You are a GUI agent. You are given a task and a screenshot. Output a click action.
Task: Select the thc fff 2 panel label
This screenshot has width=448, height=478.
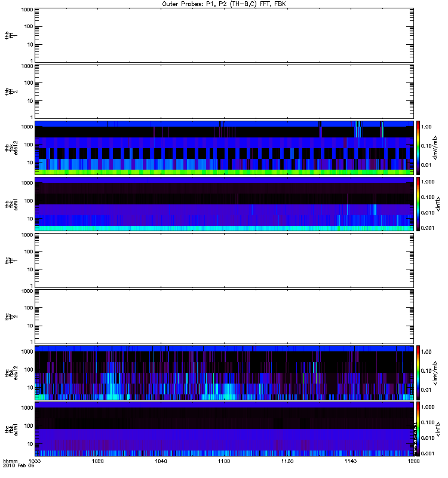pos(11,317)
